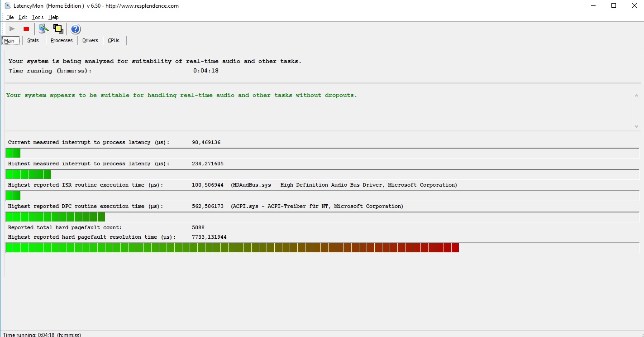
Task: Switch to the CPUs tab
Action: click(x=114, y=40)
